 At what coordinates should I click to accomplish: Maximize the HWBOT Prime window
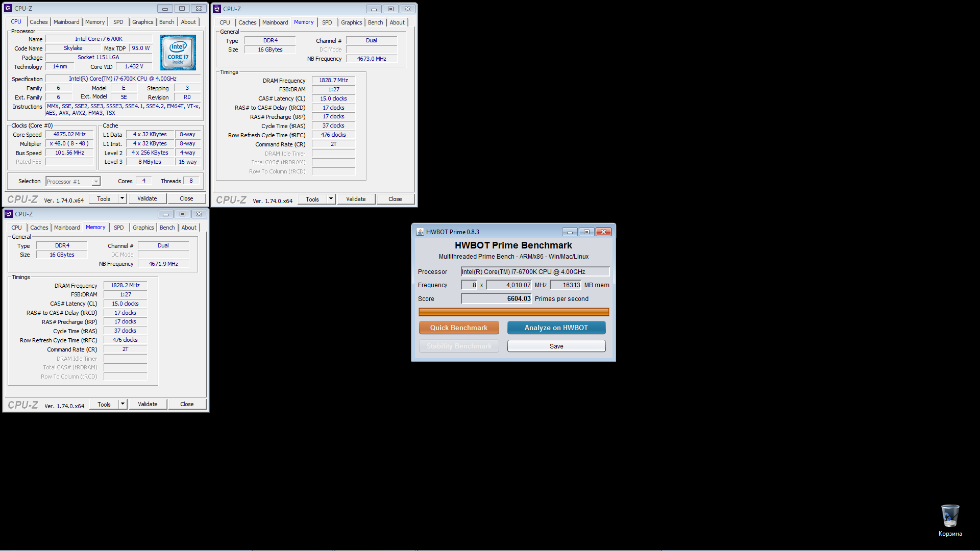tap(586, 232)
